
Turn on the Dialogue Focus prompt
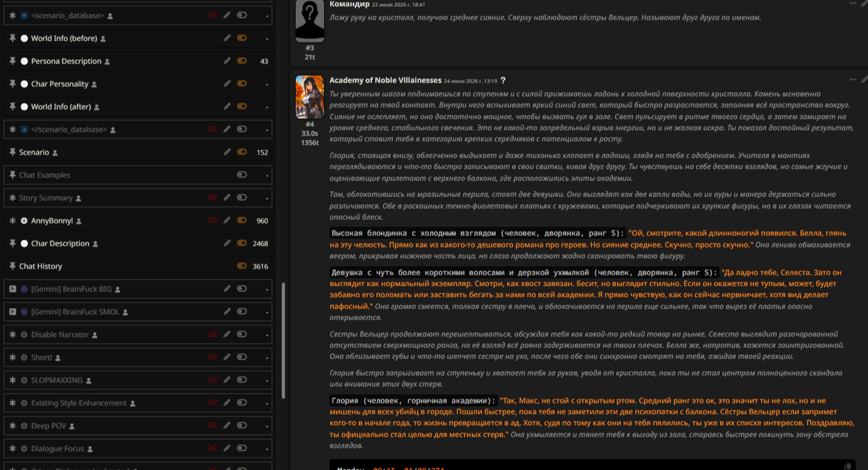[242, 448]
